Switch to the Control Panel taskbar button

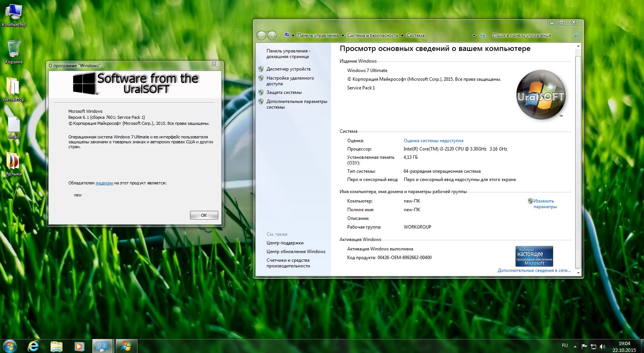102,346
